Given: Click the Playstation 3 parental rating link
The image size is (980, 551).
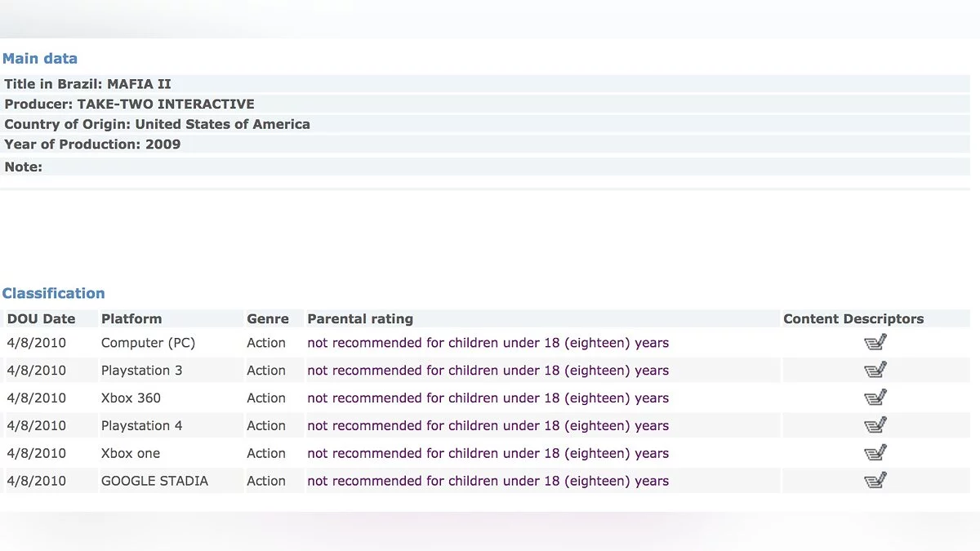Looking at the screenshot, I should pos(488,371).
